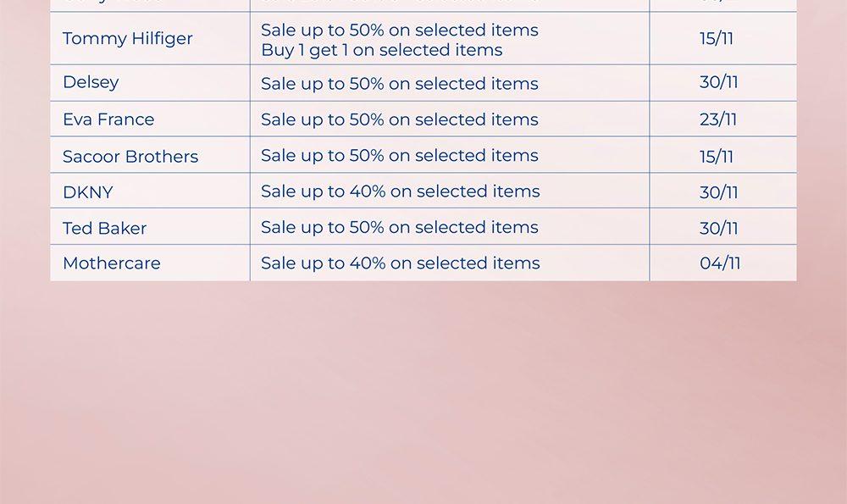This screenshot has height=504, width=847.
Task: Click Tommy Hilfiger end date 15/11
Action: click(x=717, y=39)
